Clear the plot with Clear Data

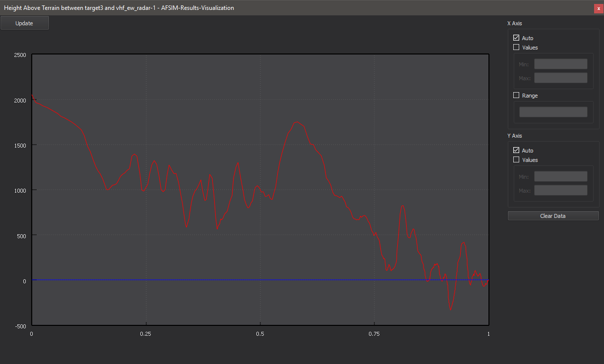tap(553, 216)
